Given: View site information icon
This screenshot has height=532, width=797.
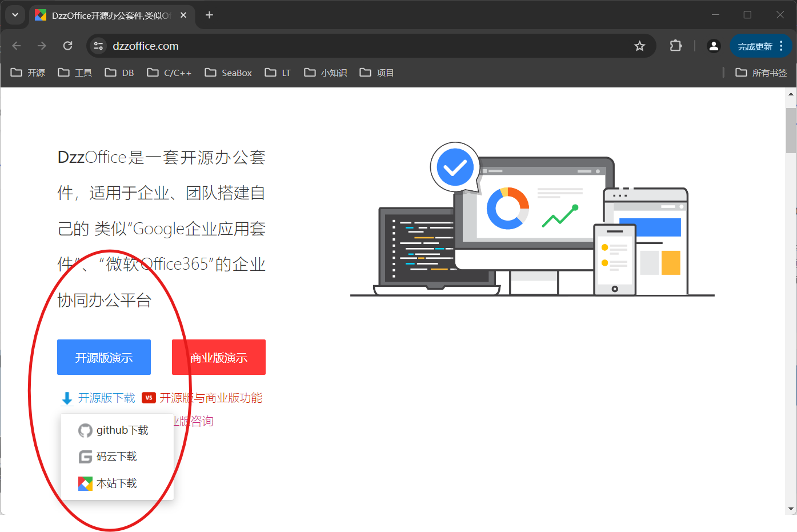Looking at the screenshot, I should [x=98, y=46].
